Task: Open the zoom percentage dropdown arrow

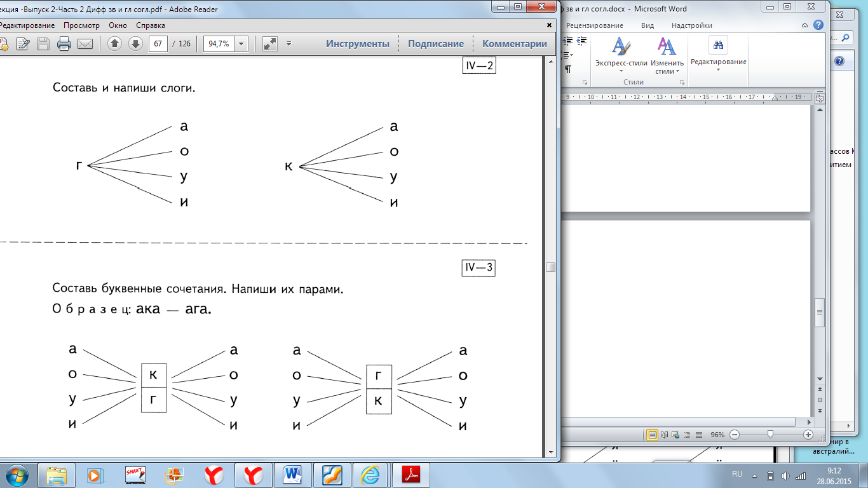Action: (241, 44)
